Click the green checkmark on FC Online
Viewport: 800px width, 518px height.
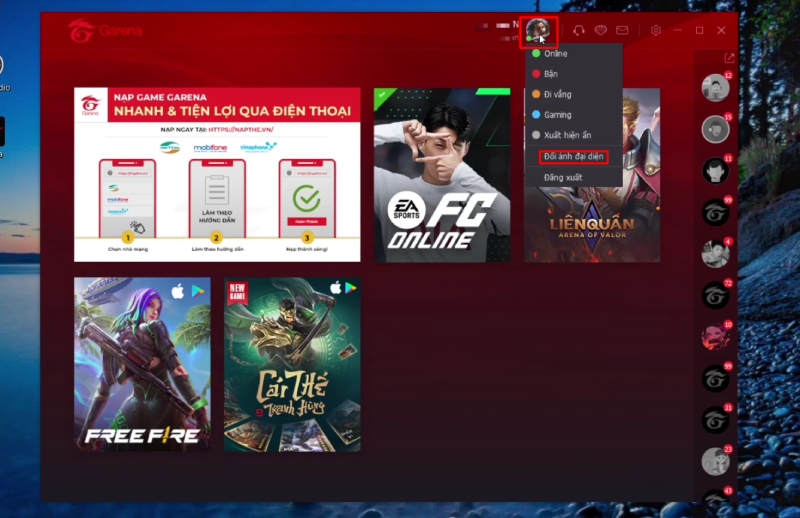382,95
